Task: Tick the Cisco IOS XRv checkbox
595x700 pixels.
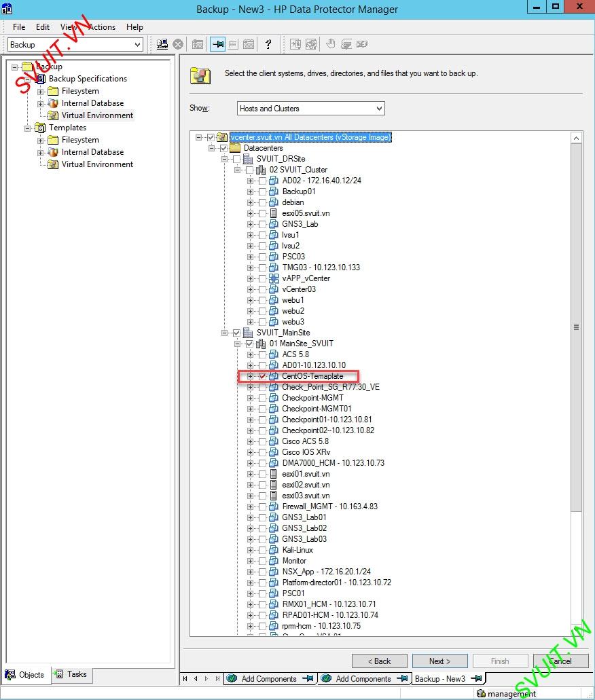Action: click(262, 452)
